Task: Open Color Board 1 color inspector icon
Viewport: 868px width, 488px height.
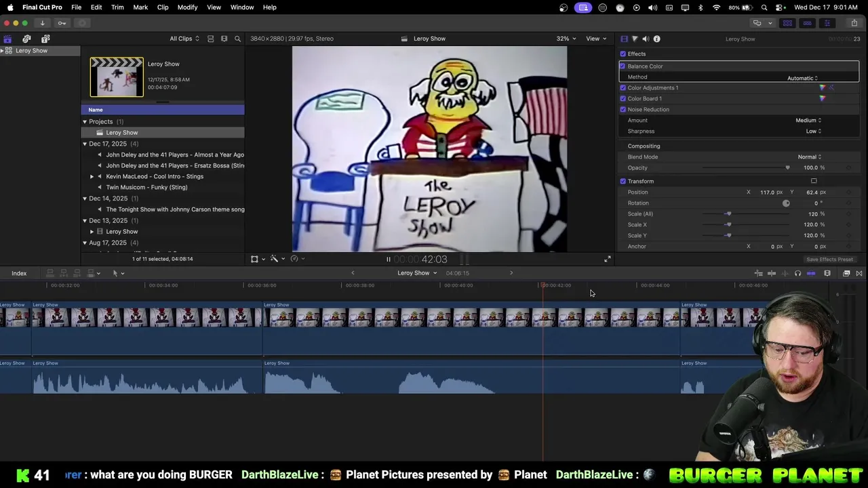Action: [x=823, y=98]
